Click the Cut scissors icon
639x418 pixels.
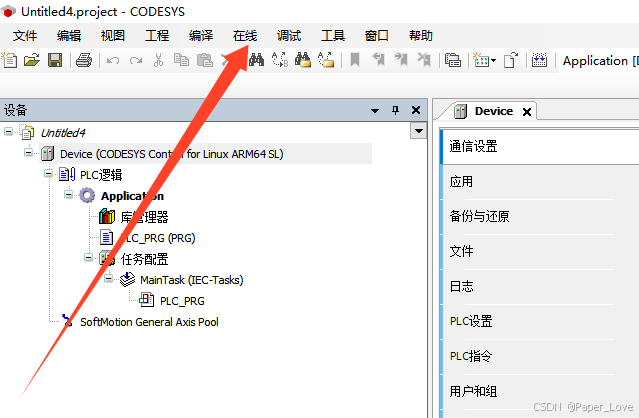[x=158, y=60]
